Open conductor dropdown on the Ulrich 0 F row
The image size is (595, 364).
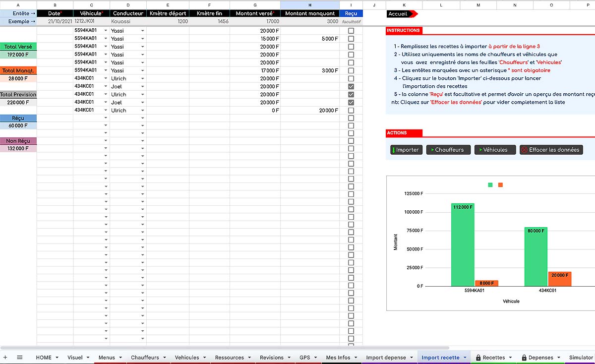(x=143, y=110)
